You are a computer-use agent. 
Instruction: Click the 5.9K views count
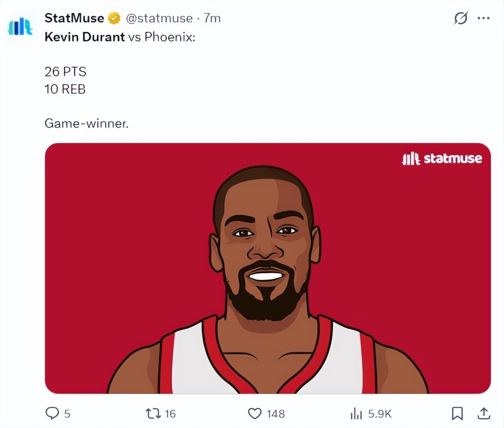tap(380, 414)
